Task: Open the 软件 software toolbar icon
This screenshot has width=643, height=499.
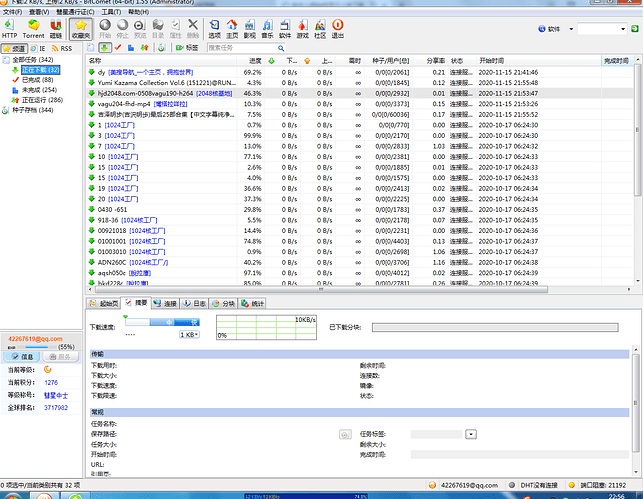Action: (x=285, y=29)
